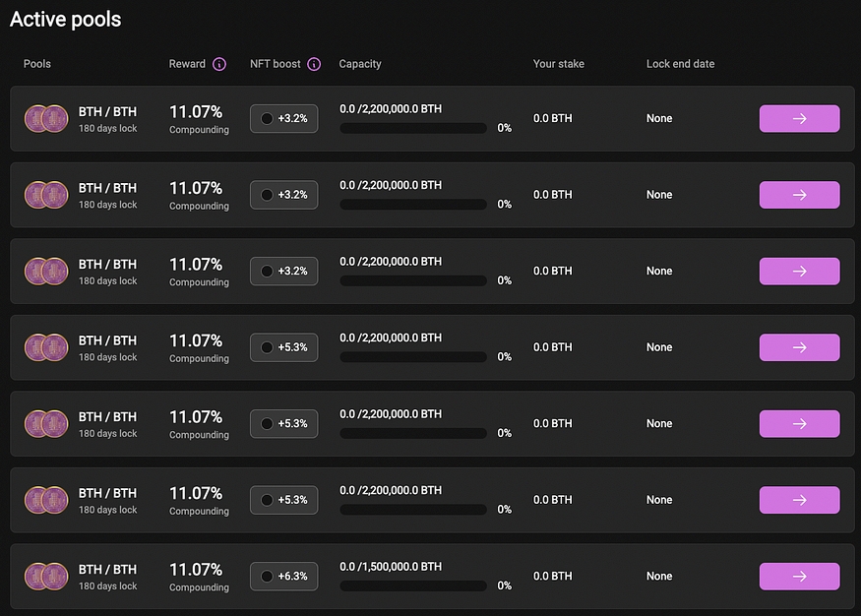Click the BTH coin icon in the last pool row
Image resolution: width=861 pixels, height=616 pixels.
tap(45, 577)
